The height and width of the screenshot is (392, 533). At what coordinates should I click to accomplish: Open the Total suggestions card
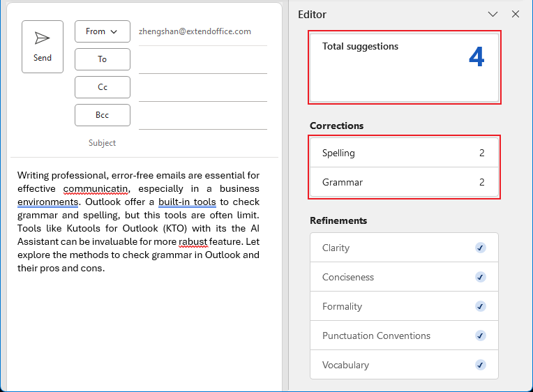404,68
